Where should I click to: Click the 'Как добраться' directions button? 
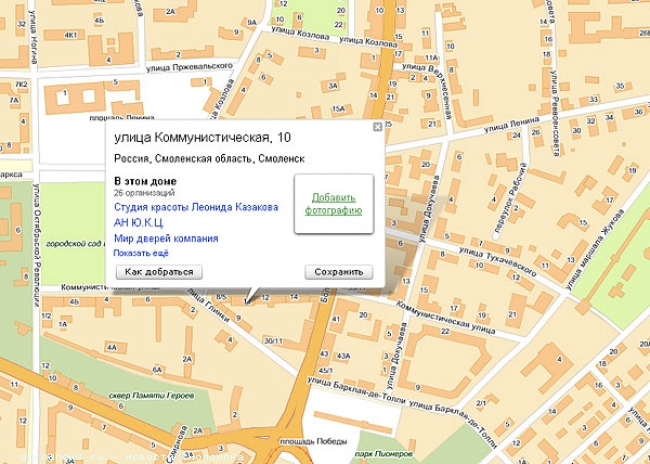(x=158, y=272)
